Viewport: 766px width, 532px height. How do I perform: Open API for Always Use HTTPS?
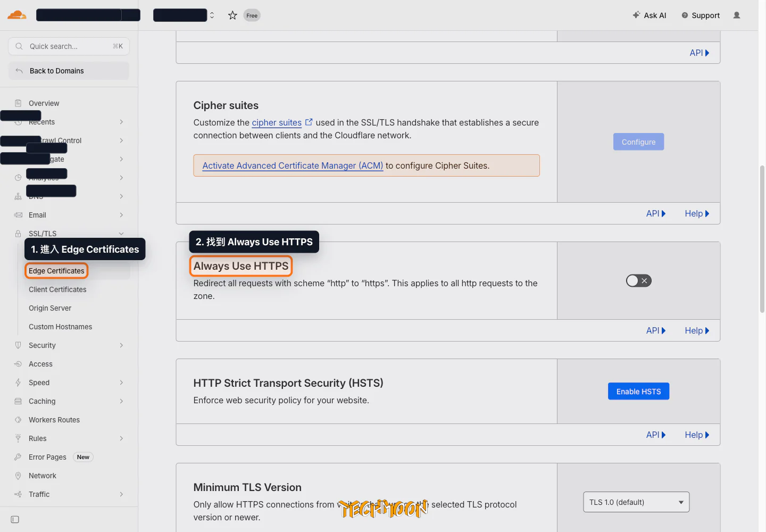[x=655, y=330]
